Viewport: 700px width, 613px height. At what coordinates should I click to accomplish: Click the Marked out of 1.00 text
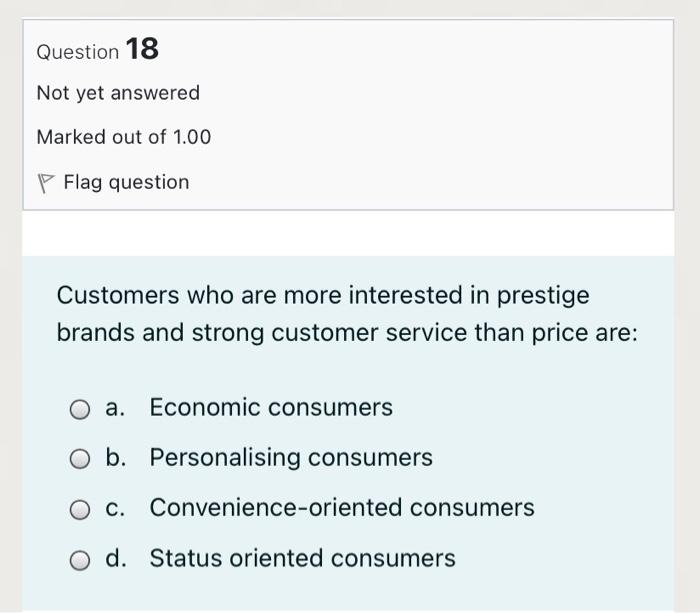click(x=124, y=137)
